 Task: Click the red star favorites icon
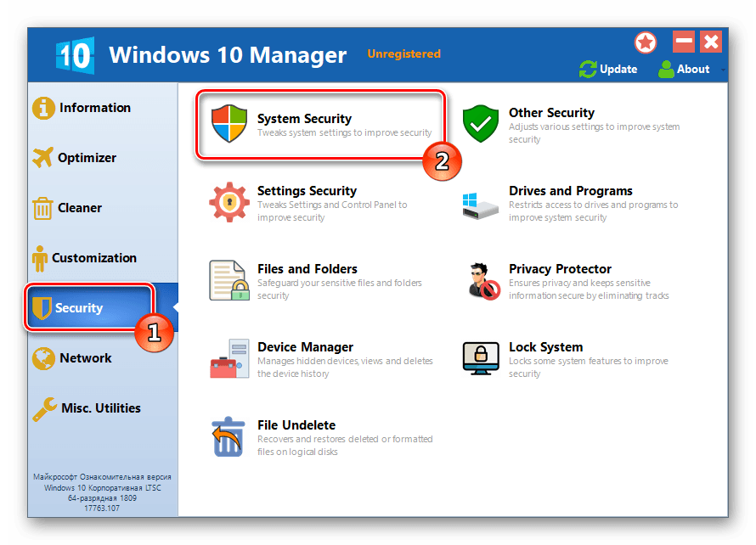pos(645,43)
